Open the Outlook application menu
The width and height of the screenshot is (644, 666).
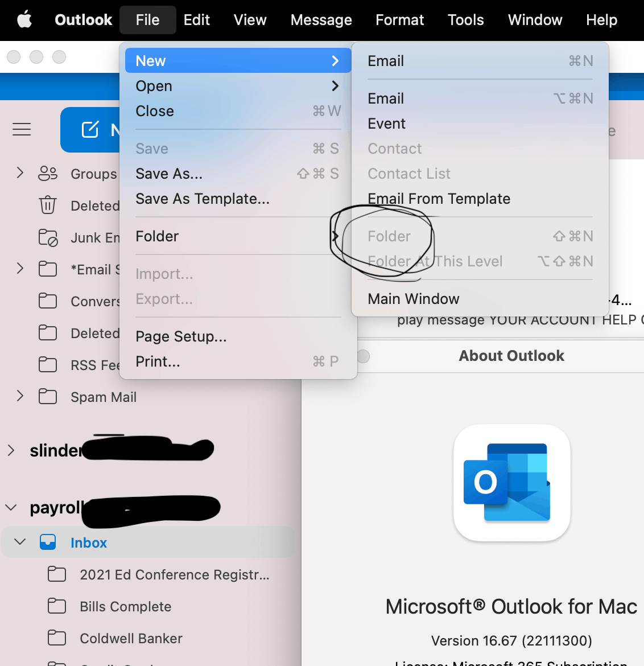coord(83,20)
